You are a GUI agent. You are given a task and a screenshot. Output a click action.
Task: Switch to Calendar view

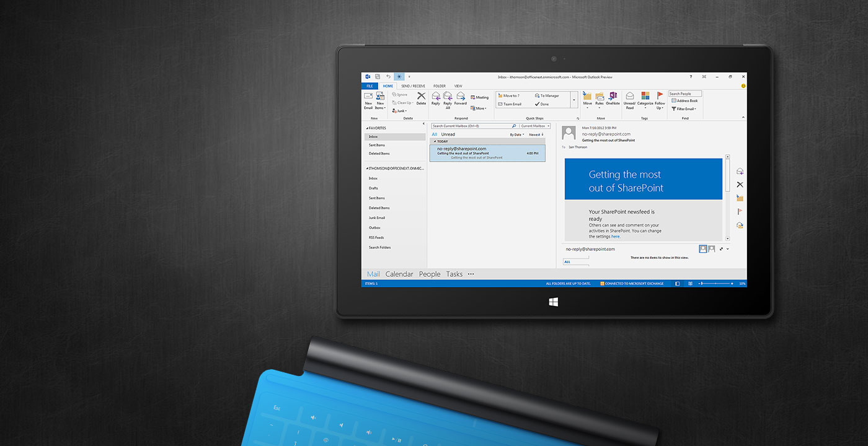point(399,274)
